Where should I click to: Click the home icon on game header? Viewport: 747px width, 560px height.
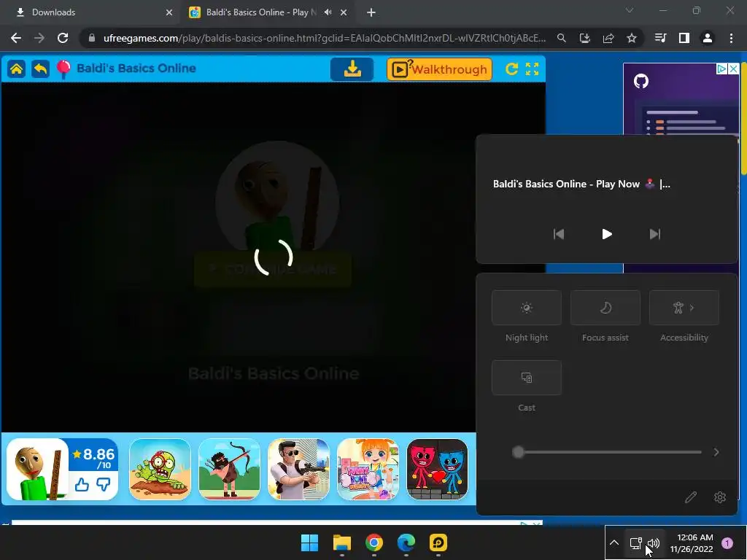16,69
